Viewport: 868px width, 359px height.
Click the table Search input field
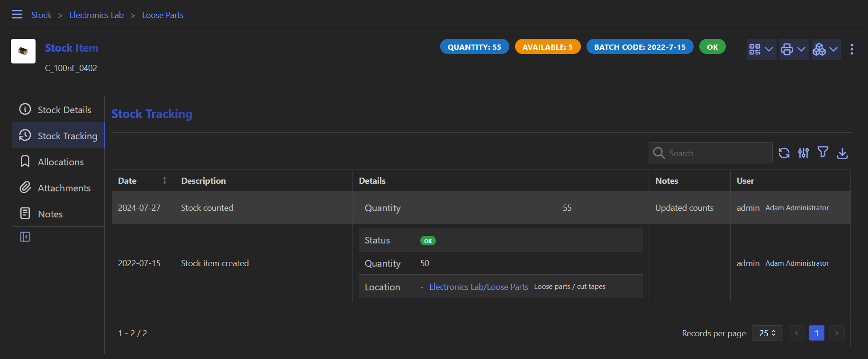click(x=716, y=153)
